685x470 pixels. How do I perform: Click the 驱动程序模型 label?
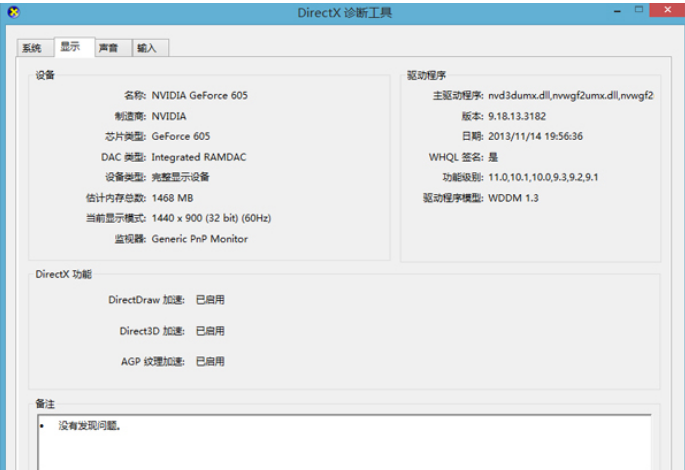453,198
